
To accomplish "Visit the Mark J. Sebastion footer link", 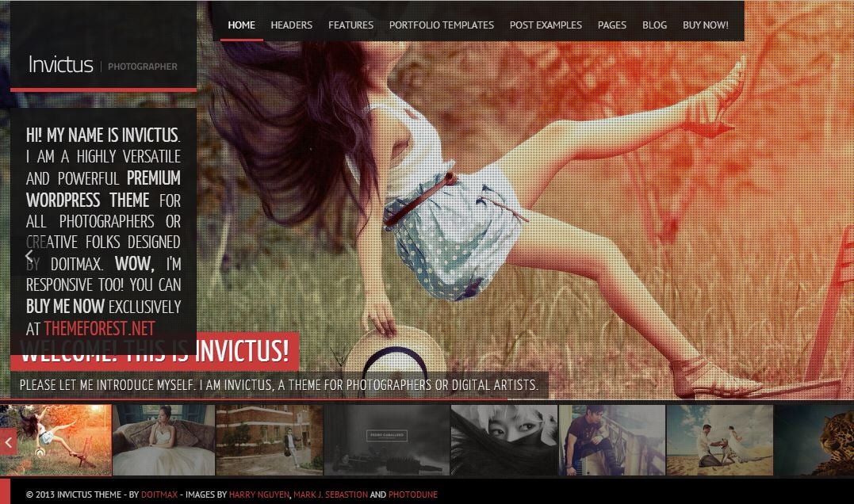I will (331, 494).
